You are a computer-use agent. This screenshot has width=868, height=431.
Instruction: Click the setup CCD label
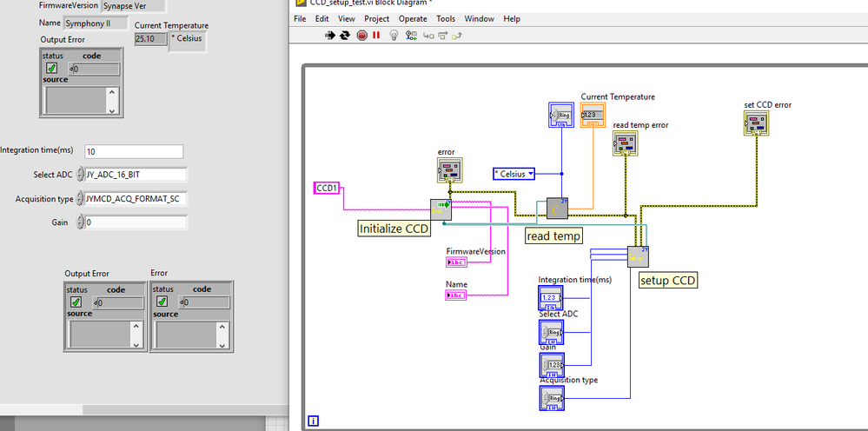pos(667,280)
